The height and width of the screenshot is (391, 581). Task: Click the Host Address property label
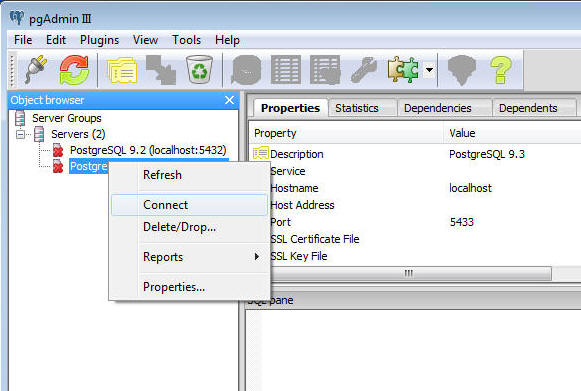(302, 205)
